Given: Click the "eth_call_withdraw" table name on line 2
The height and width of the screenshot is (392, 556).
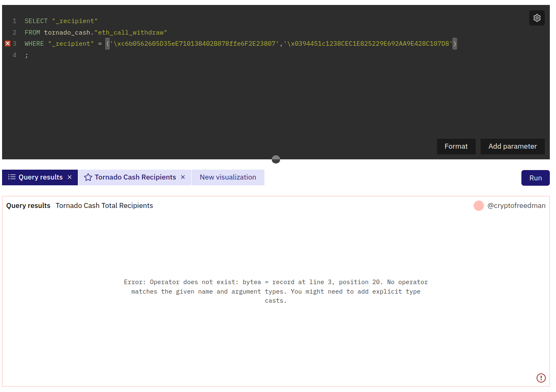Looking at the screenshot, I should pyautogui.click(x=131, y=33).
